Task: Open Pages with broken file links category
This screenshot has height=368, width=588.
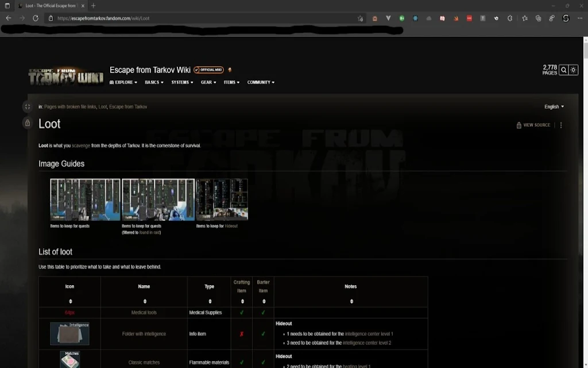Action: point(70,106)
